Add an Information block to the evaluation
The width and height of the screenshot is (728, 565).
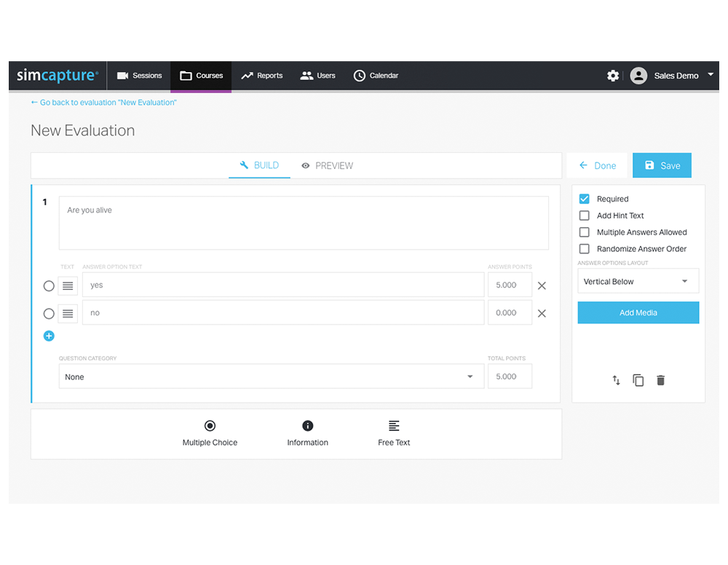(307, 433)
